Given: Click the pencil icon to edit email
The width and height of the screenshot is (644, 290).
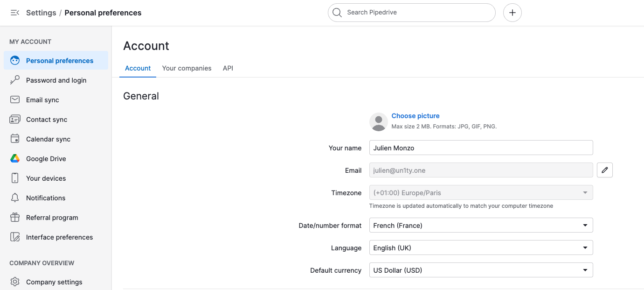Looking at the screenshot, I should tap(604, 170).
